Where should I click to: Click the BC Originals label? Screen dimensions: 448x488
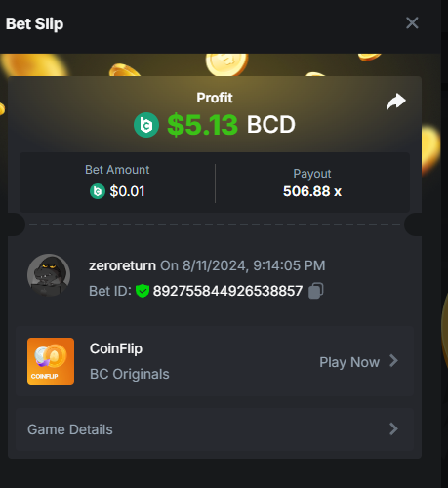pyautogui.click(x=130, y=374)
